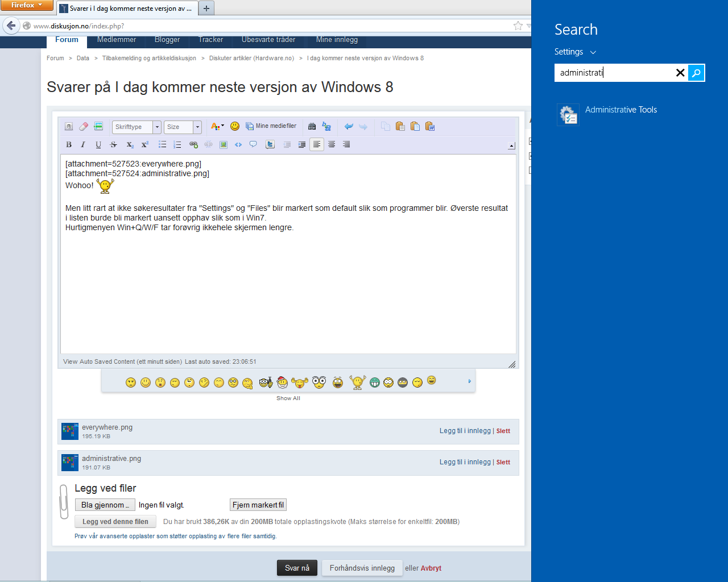Click the insert image icon

[224, 144]
